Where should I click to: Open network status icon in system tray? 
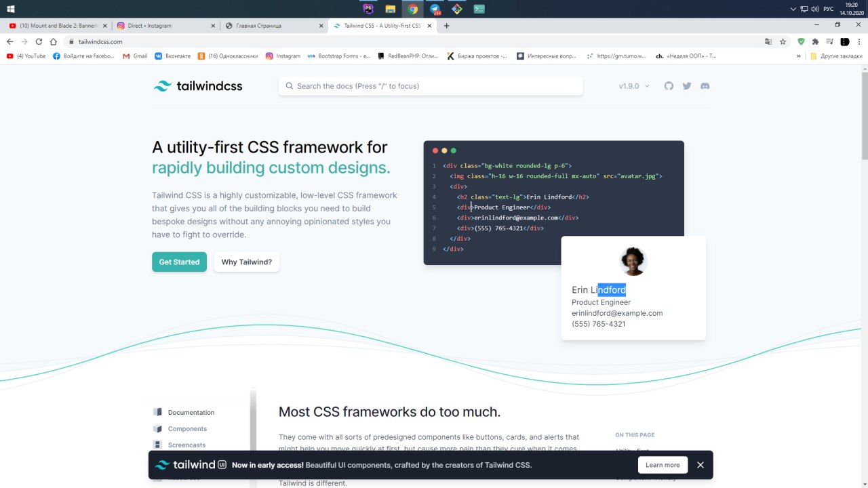tap(804, 9)
